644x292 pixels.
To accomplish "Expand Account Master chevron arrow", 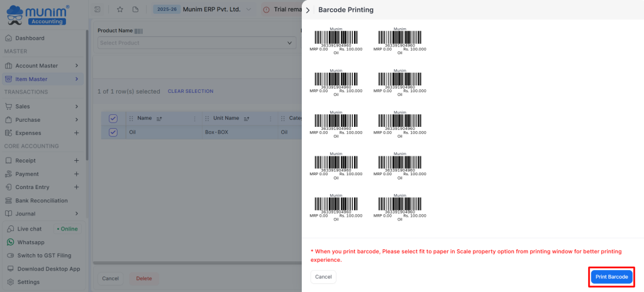I will [x=77, y=65].
